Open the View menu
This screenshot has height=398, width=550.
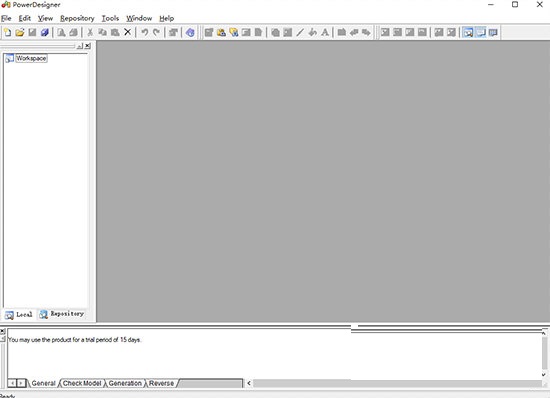coord(45,18)
